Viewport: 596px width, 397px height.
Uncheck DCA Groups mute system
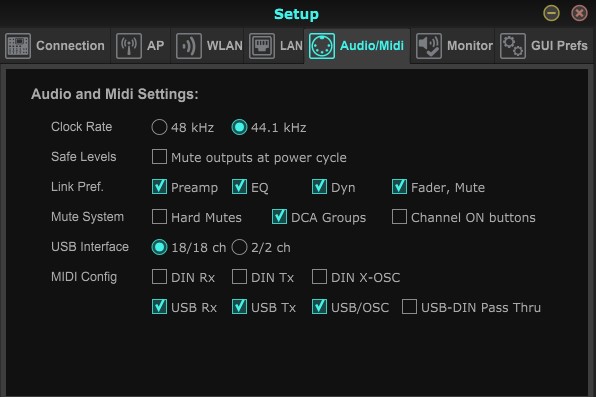pos(279,217)
